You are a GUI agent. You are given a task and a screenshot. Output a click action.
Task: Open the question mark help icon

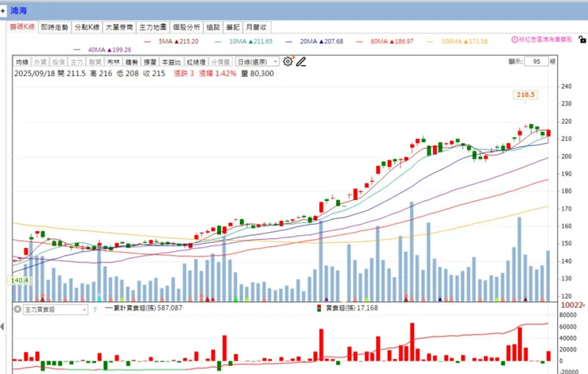click(x=95, y=310)
